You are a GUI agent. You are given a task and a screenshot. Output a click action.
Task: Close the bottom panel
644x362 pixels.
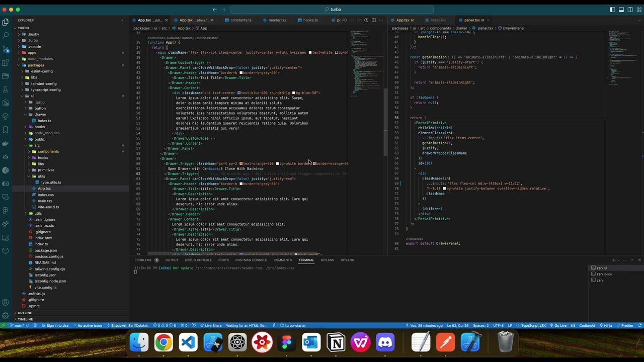click(639, 260)
